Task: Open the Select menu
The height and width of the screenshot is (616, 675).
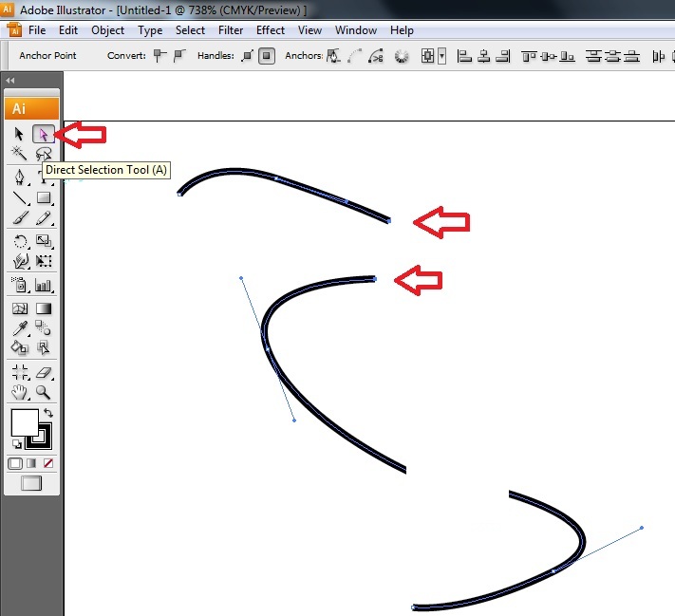Action: coord(190,30)
